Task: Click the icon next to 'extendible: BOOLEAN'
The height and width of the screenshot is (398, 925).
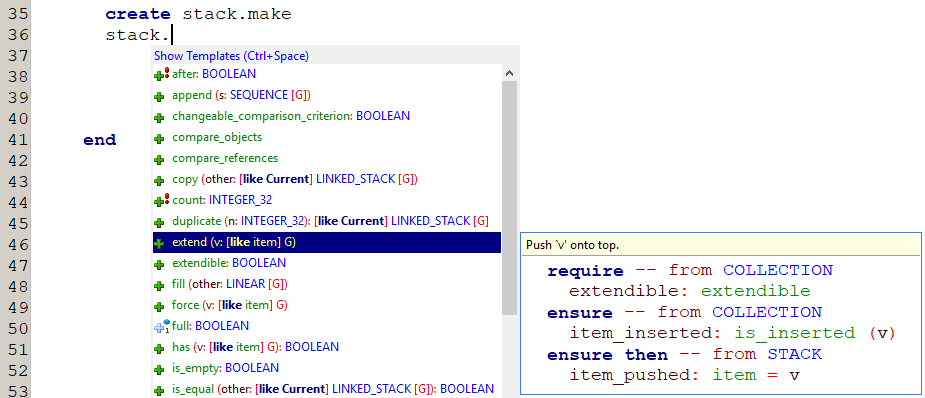Action: click(159, 264)
